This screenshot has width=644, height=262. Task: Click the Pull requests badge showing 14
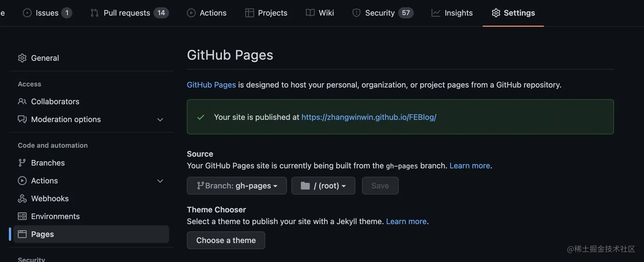pos(161,13)
